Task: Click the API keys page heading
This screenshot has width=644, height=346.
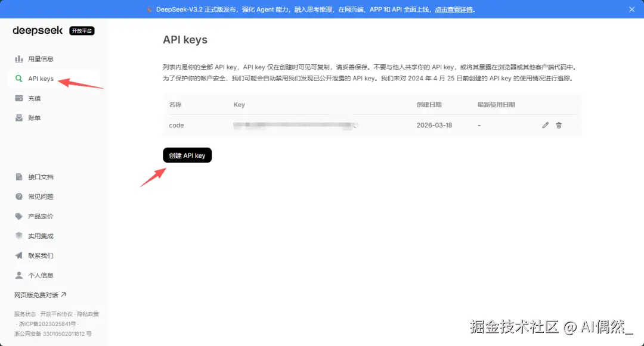Action: [x=185, y=40]
